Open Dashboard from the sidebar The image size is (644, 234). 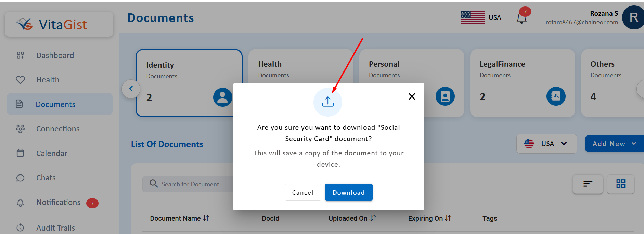pyautogui.click(x=55, y=55)
